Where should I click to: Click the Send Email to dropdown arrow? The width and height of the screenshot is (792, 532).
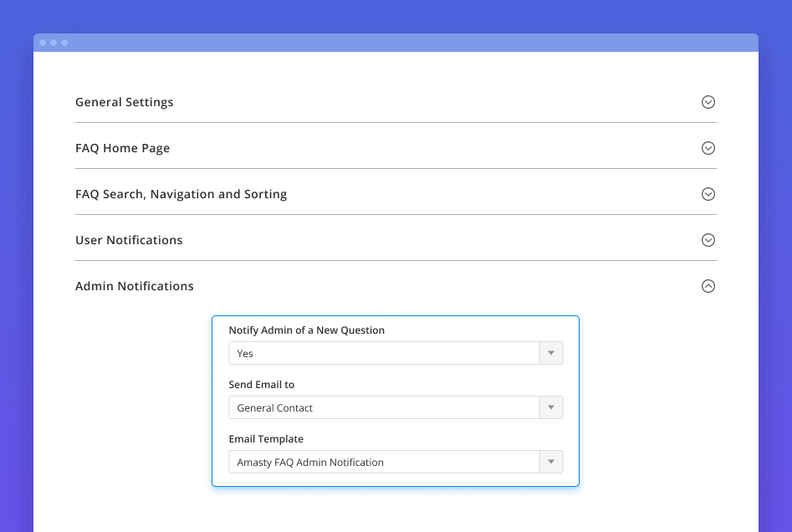click(550, 407)
